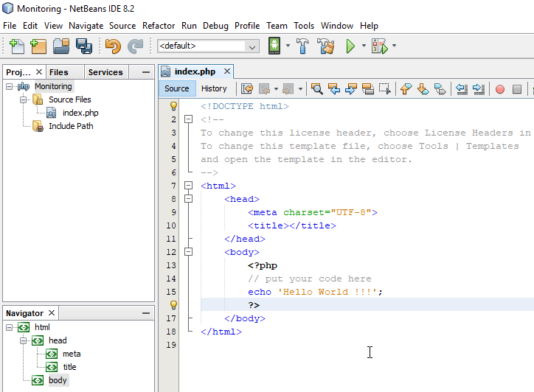Open dropdown arrow beside Android browser icon
This screenshot has height=392, width=534.
coord(288,45)
